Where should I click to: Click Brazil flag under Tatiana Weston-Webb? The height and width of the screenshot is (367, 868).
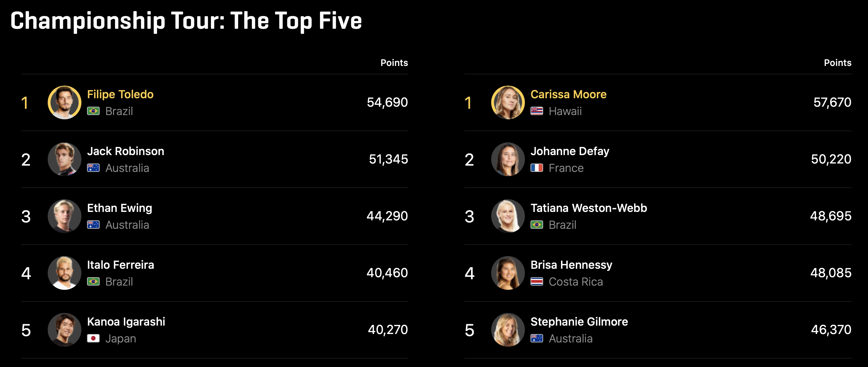536,225
